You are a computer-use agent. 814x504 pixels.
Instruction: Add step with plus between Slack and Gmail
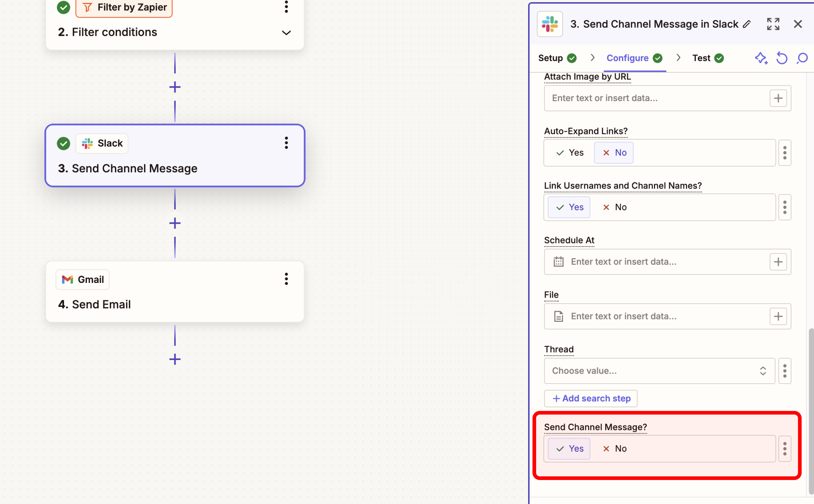[x=175, y=223]
